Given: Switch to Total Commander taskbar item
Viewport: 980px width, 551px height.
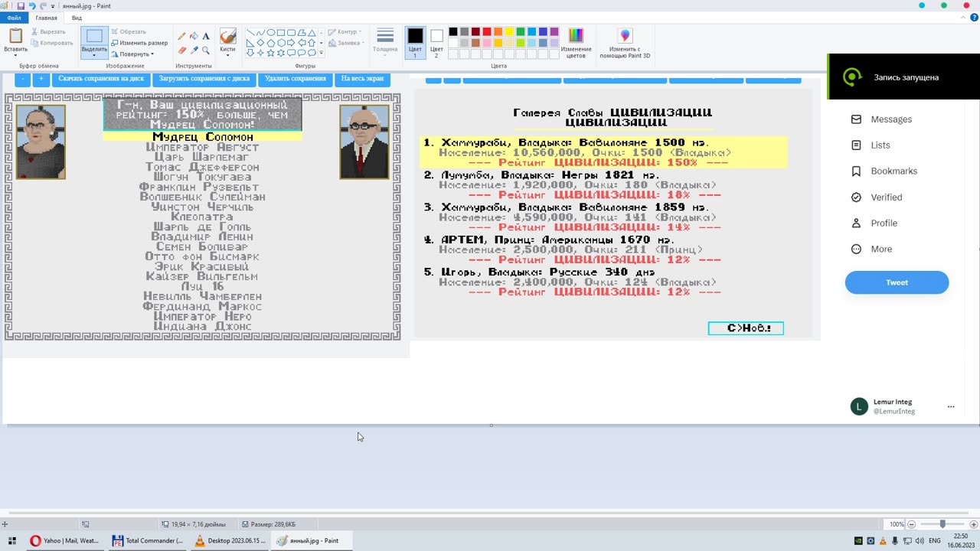Looking at the screenshot, I should (148, 540).
